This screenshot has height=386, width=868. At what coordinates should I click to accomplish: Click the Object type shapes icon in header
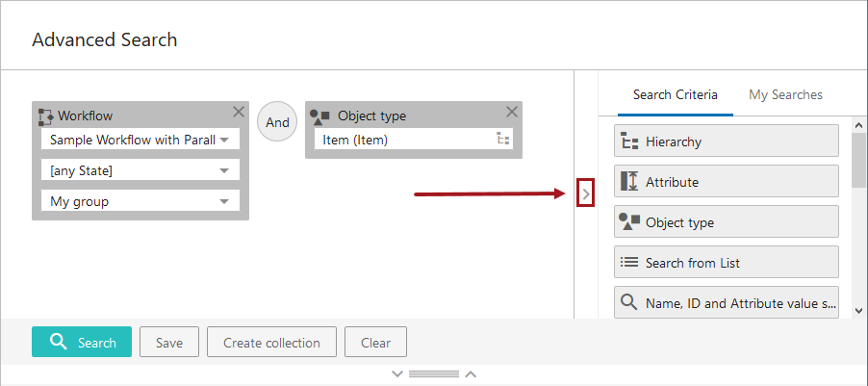(x=320, y=116)
